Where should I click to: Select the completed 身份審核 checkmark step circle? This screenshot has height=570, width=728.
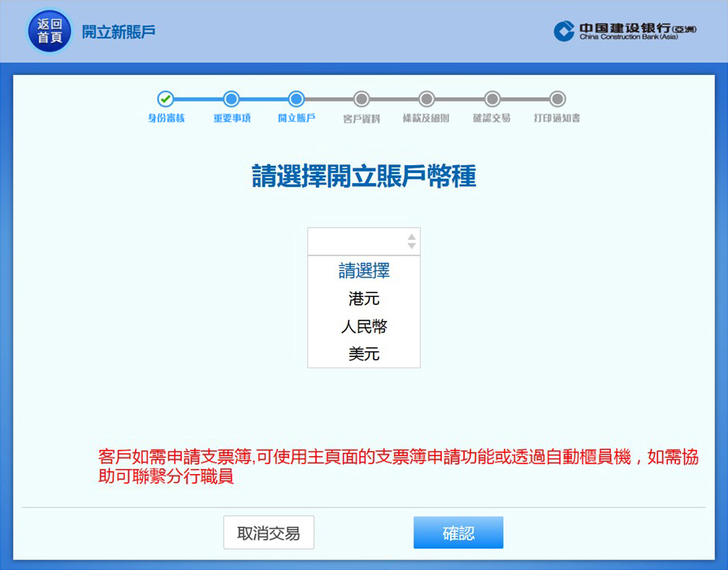tap(166, 99)
